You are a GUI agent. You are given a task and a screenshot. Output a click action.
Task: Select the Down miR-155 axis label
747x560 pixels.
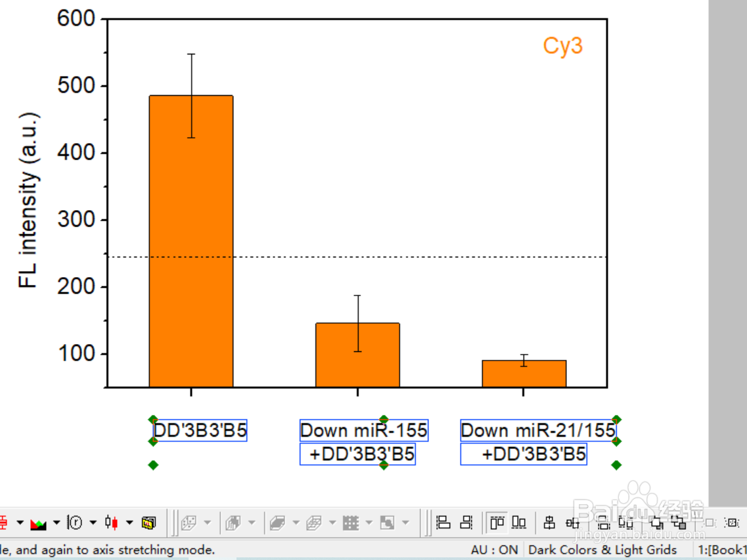point(363,431)
